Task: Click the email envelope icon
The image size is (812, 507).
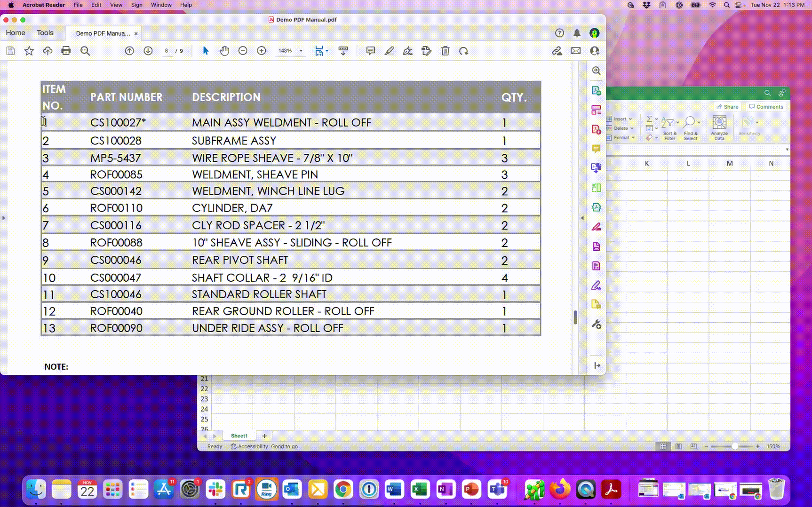Action: tap(576, 51)
